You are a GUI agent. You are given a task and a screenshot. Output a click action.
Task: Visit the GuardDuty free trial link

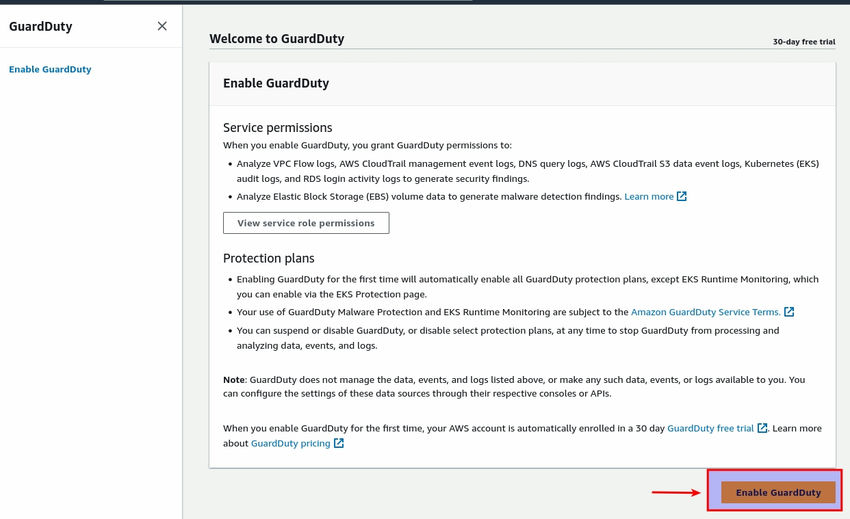click(710, 428)
